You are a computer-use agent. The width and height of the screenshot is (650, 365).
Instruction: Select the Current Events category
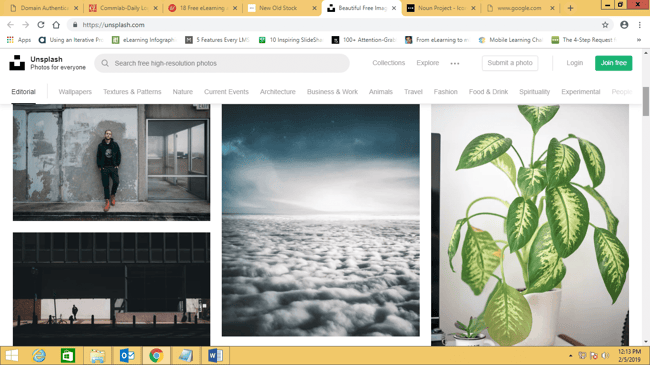[226, 92]
